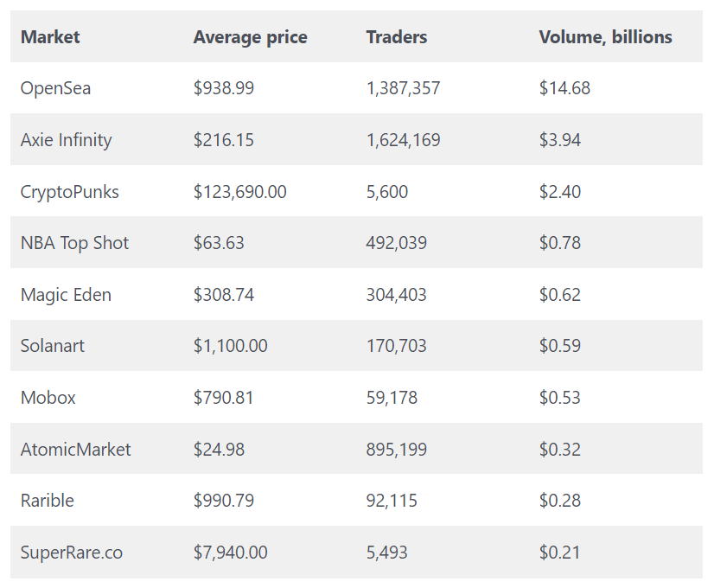
Task: Click the 895,199 traders cell
Action: tap(396, 450)
